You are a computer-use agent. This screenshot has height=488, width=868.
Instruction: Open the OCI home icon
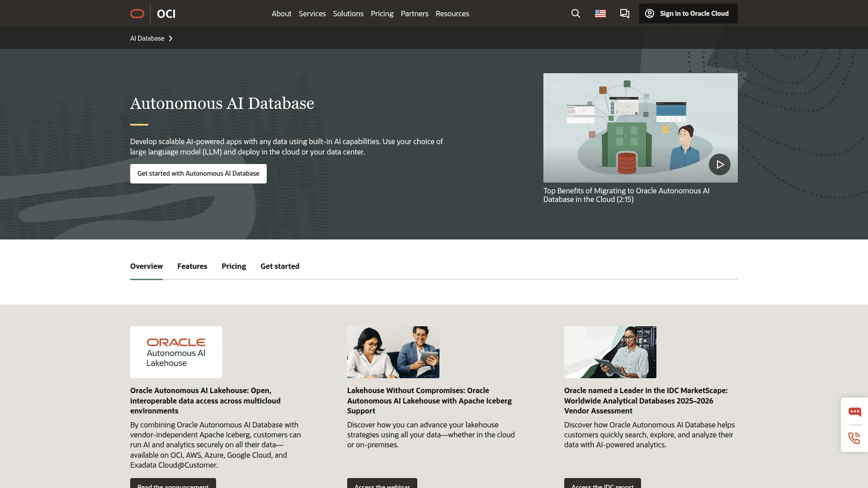[166, 13]
